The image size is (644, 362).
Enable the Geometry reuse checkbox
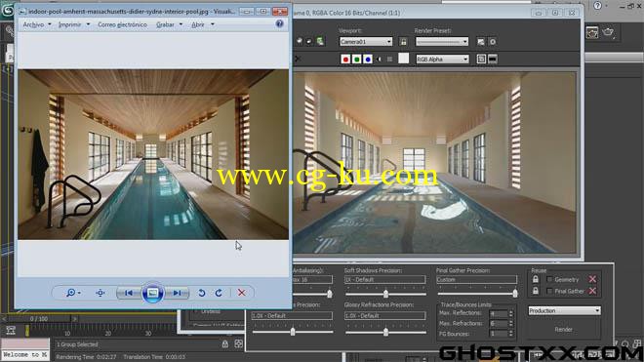(549, 280)
